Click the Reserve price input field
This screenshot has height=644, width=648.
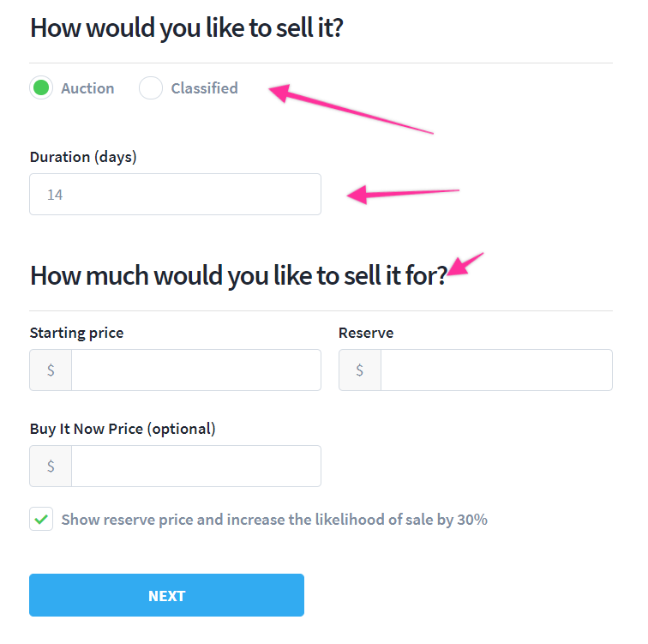[495, 370]
